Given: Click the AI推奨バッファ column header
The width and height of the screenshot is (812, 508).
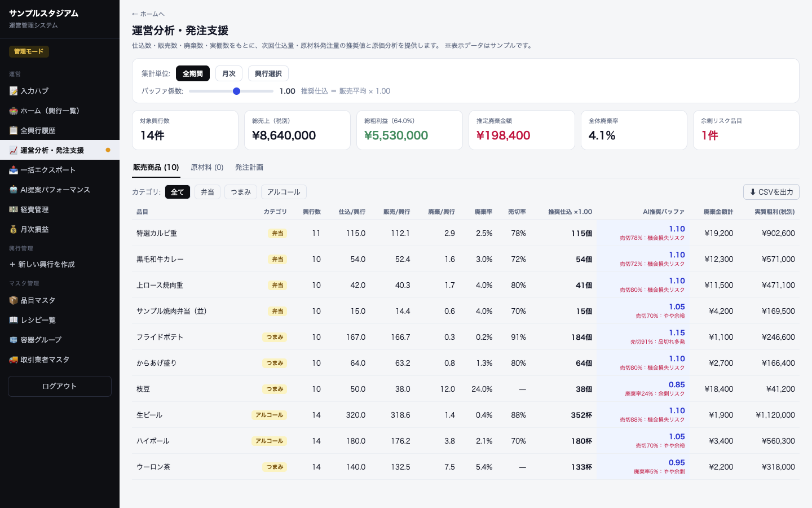Looking at the screenshot, I should [x=664, y=212].
